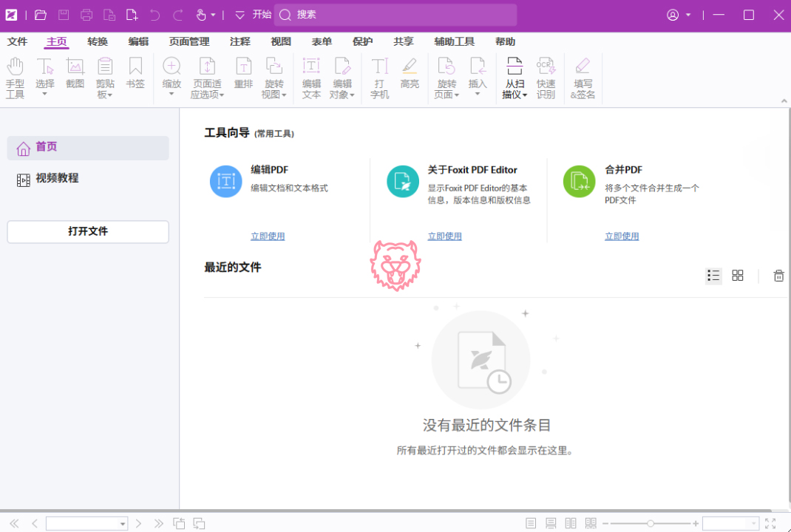Switch recent files to thumbnail grid view
This screenshot has height=532, width=791.
(x=738, y=276)
